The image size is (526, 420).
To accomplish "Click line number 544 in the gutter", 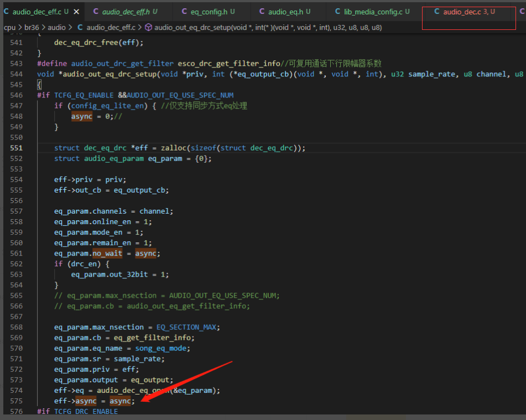I will coord(16,74).
